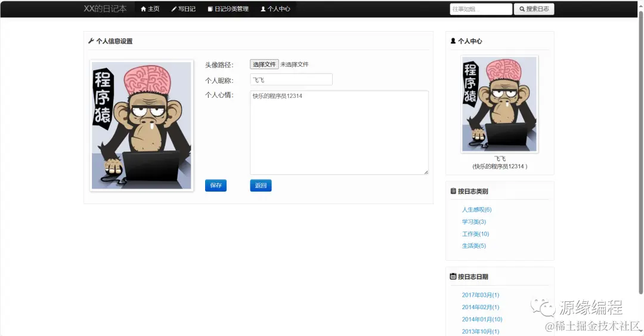644x336 pixels.
Task: Click the 个人昵称 input field
Action: (x=291, y=79)
